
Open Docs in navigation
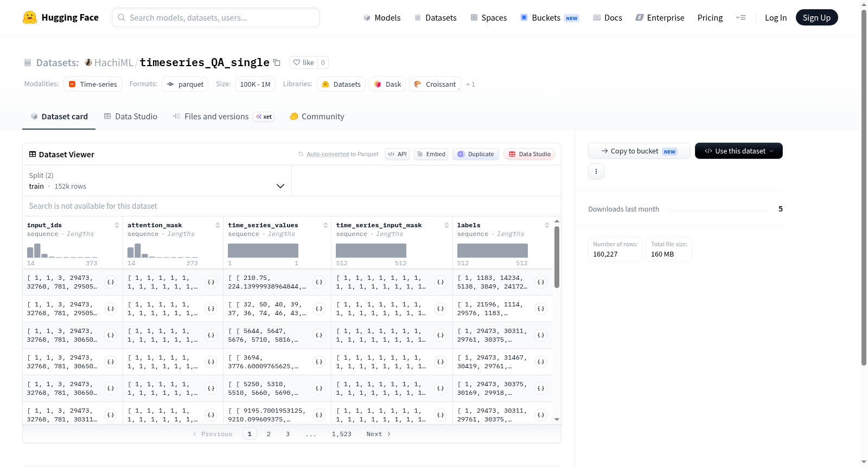coord(608,17)
